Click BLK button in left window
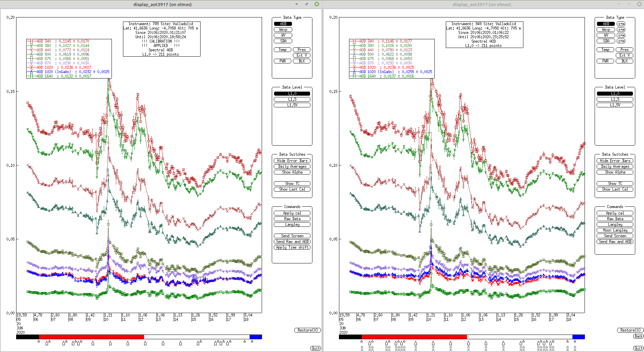The height and width of the screenshot is (352, 644). pyautogui.click(x=302, y=61)
